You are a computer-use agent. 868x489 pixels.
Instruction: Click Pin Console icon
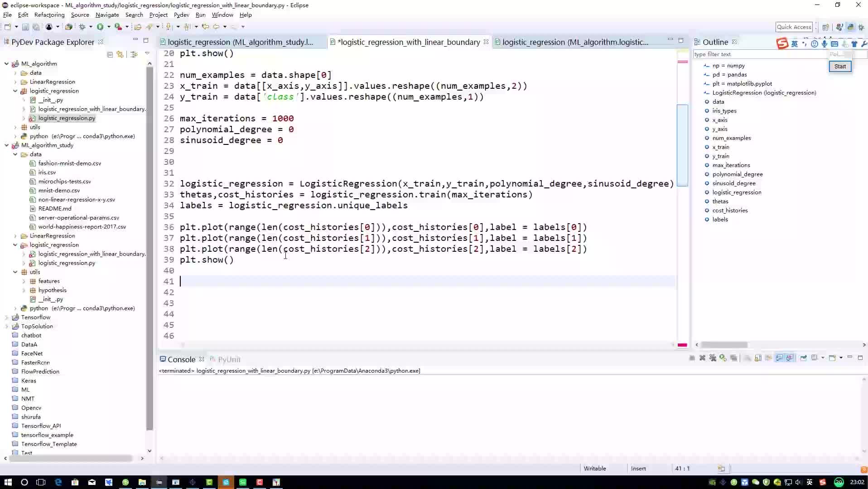(x=803, y=358)
